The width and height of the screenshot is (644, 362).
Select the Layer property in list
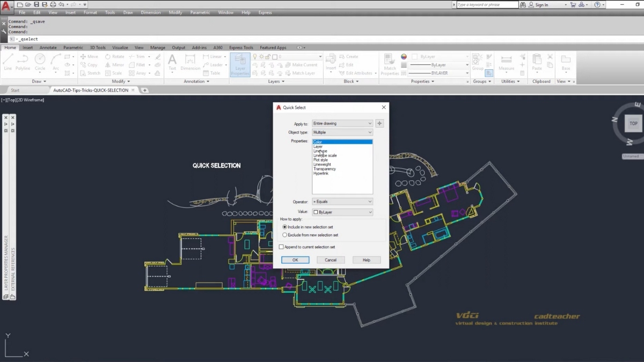click(318, 146)
